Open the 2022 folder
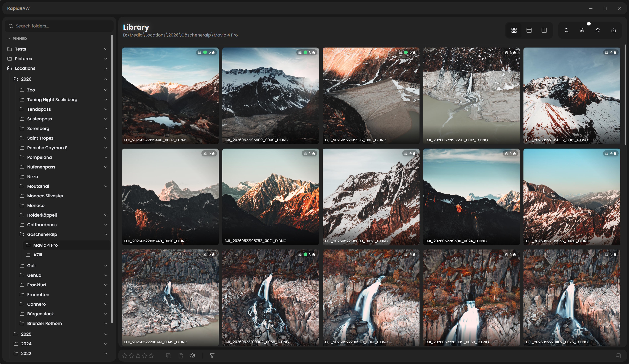Image resolution: width=629 pixels, height=364 pixels. click(x=26, y=354)
